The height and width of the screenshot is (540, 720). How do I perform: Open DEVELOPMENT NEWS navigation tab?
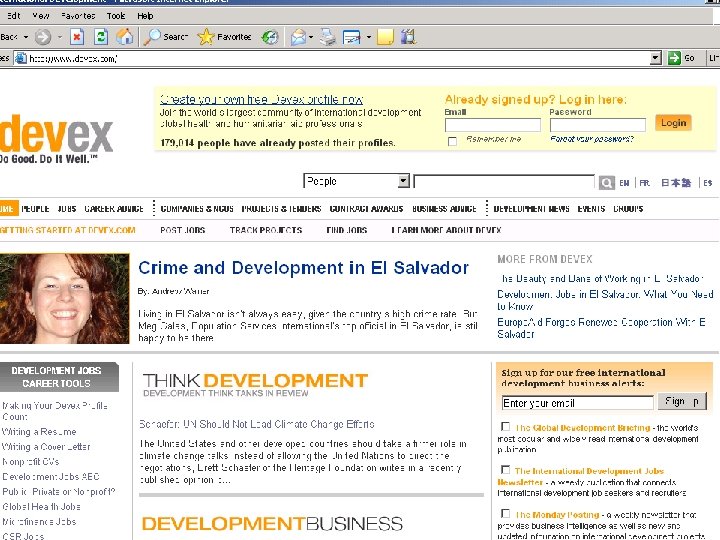pyautogui.click(x=531, y=208)
